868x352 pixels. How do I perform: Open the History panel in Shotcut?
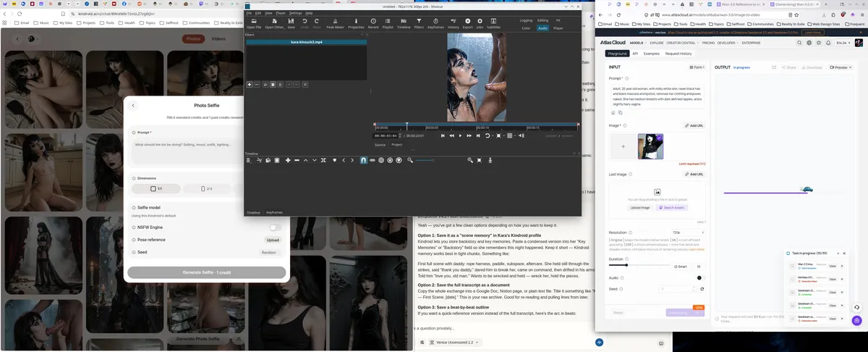click(453, 24)
